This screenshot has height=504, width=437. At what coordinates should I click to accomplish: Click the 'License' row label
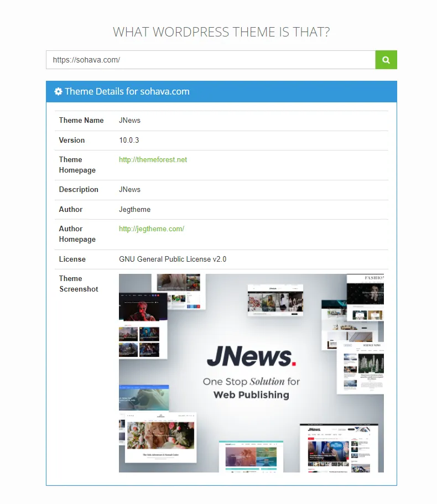pyautogui.click(x=72, y=259)
